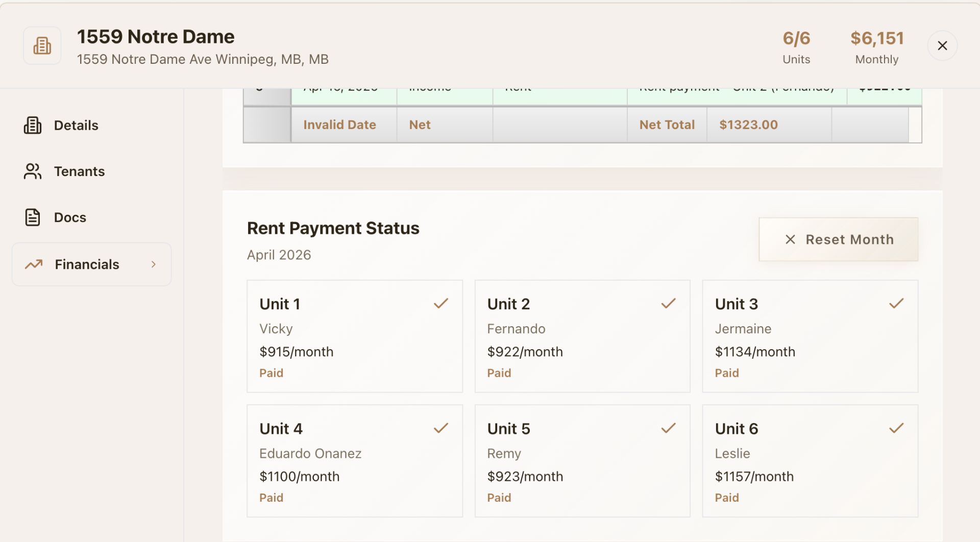Open the Details section in sidebar
The width and height of the screenshot is (980, 542).
92,126
